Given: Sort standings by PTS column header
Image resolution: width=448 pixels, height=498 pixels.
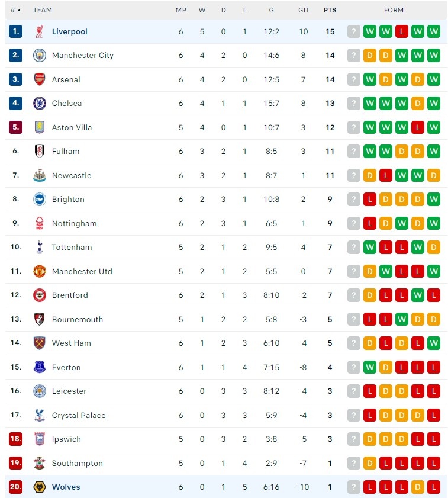Looking at the screenshot, I should pyautogui.click(x=330, y=10).
